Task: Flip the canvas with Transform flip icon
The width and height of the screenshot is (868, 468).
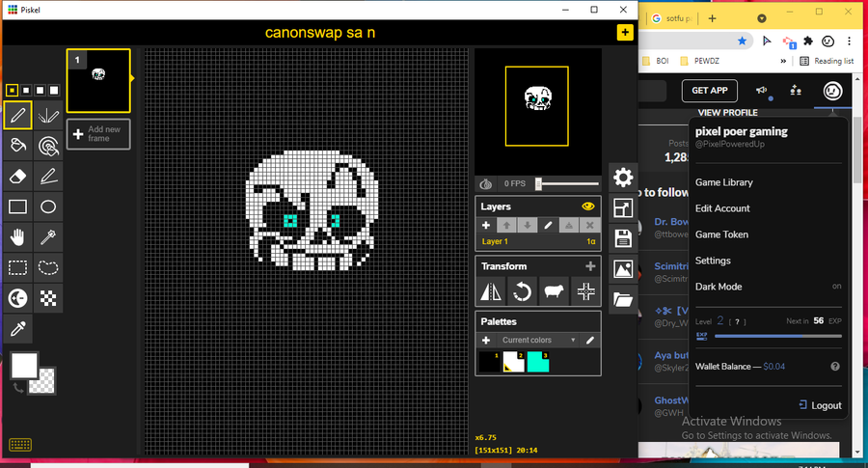Action: pyautogui.click(x=491, y=291)
